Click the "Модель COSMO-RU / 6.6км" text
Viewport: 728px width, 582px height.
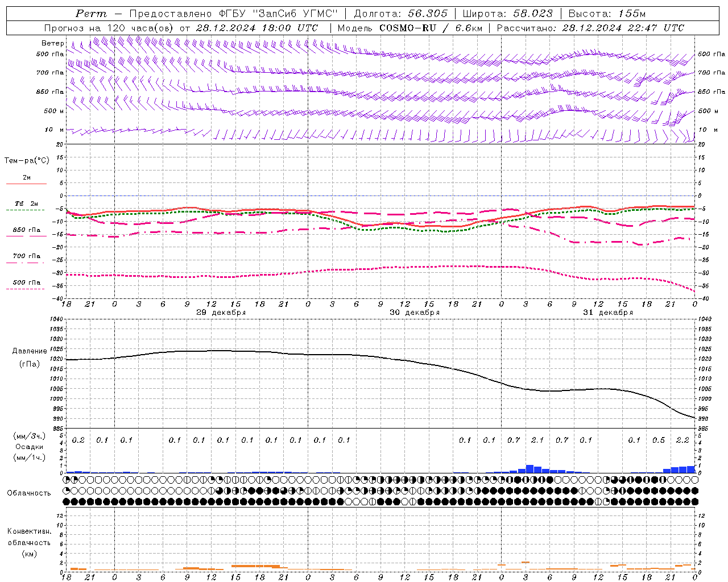click(x=409, y=28)
